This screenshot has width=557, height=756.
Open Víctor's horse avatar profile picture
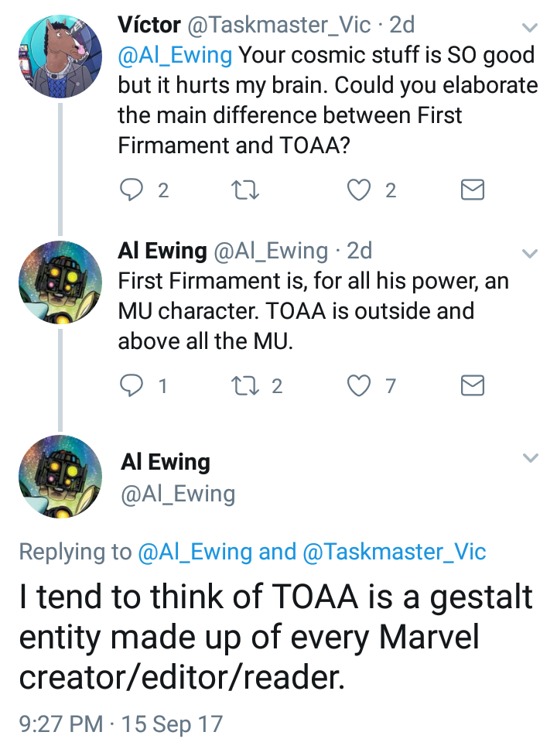pos(60,56)
